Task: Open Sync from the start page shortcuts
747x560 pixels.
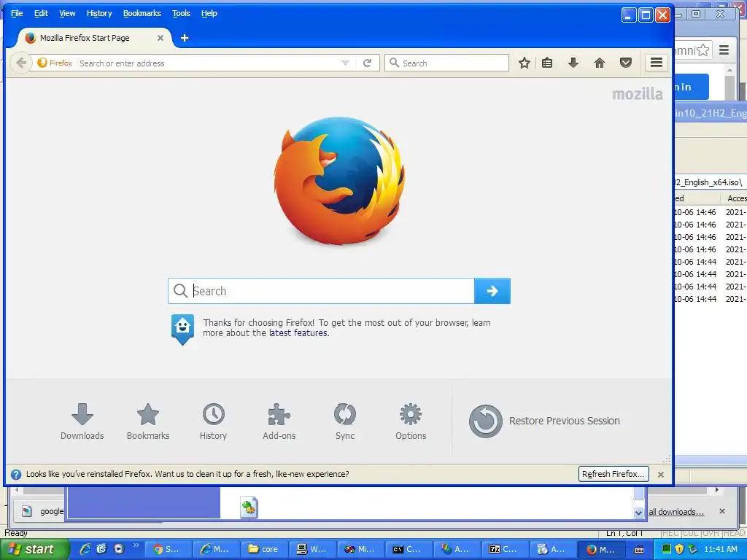Action: tap(345, 421)
